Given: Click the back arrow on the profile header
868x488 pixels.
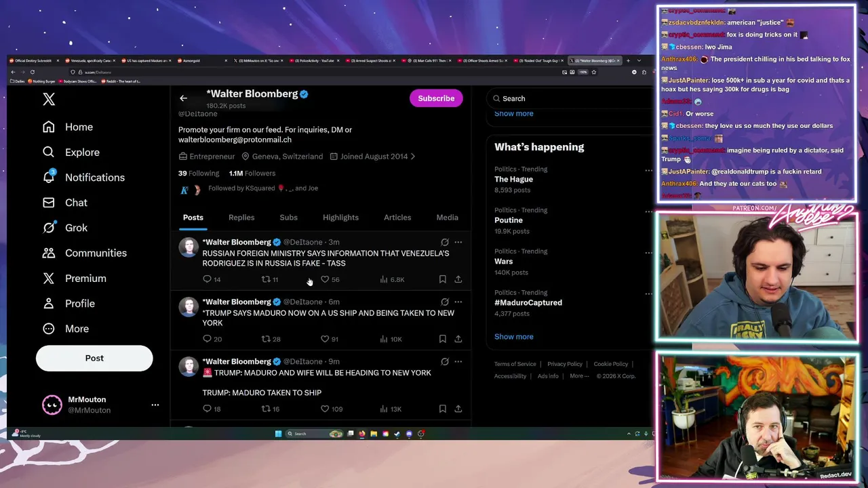Looking at the screenshot, I should (183, 98).
